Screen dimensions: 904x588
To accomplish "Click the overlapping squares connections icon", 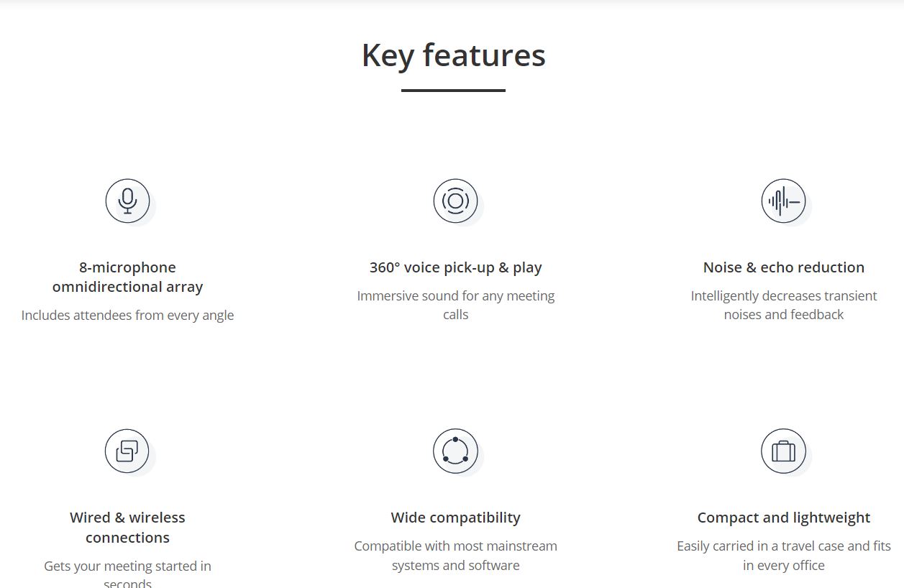I will tap(128, 451).
